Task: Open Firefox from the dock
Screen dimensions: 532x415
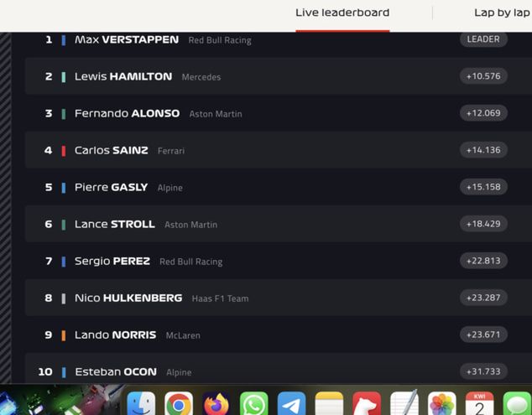Action: pos(216,403)
